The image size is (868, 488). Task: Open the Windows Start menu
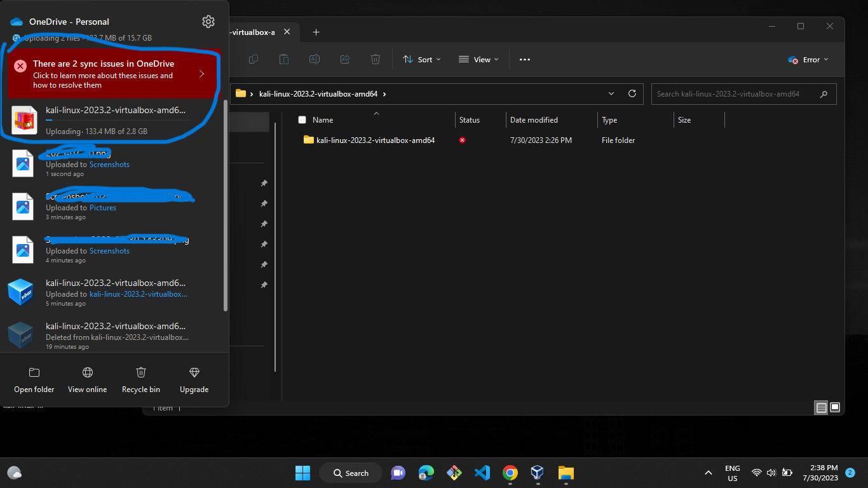click(x=302, y=473)
